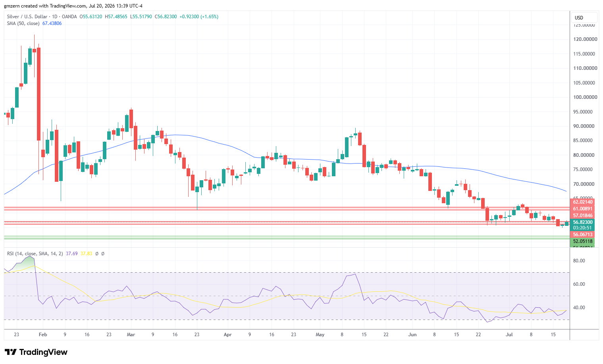
Task: Click the Feb date label on time axis
Action: 43,335
